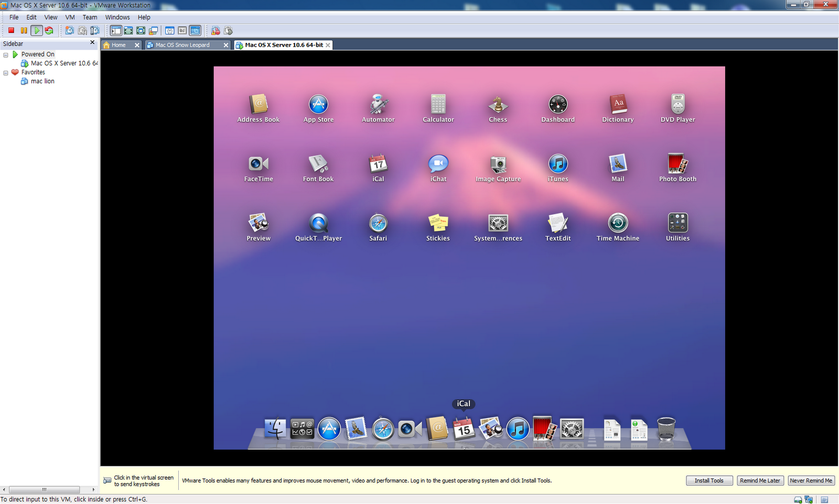
Task: Open the Team menu
Action: tap(90, 17)
